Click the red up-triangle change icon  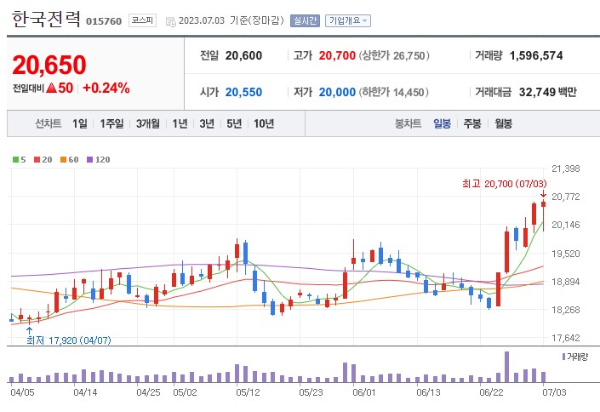[52, 88]
